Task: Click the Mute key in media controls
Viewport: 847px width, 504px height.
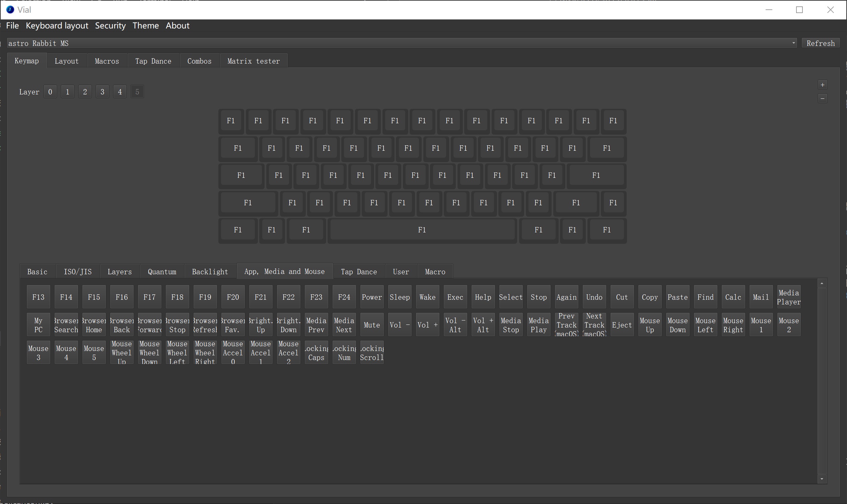Action: [x=372, y=325]
